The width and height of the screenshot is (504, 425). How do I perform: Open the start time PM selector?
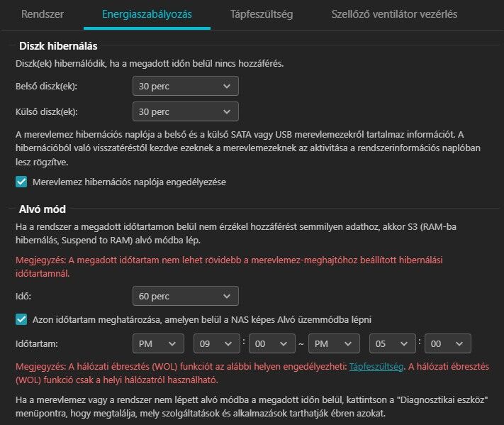click(x=158, y=343)
